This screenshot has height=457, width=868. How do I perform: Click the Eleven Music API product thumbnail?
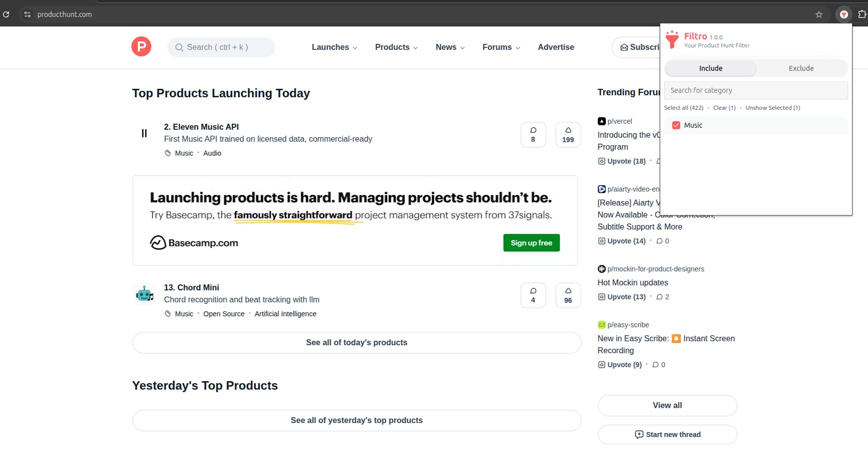(144, 133)
